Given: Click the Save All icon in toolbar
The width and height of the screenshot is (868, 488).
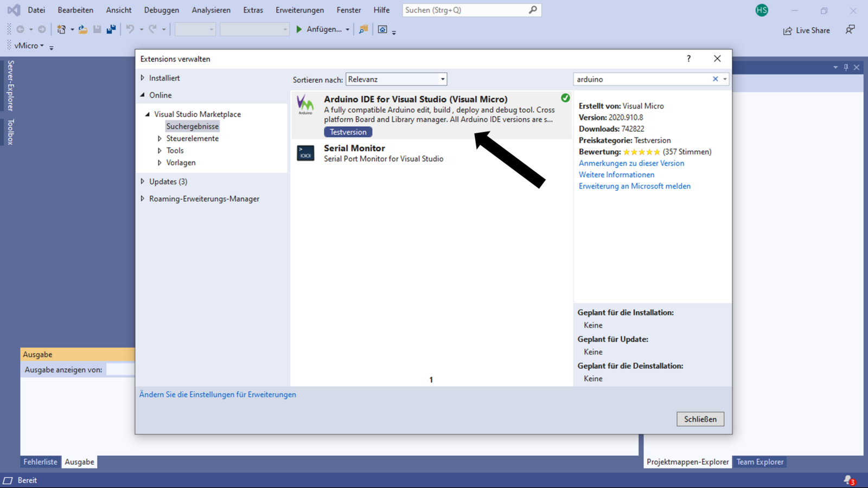Looking at the screenshot, I should tap(111, 29).
